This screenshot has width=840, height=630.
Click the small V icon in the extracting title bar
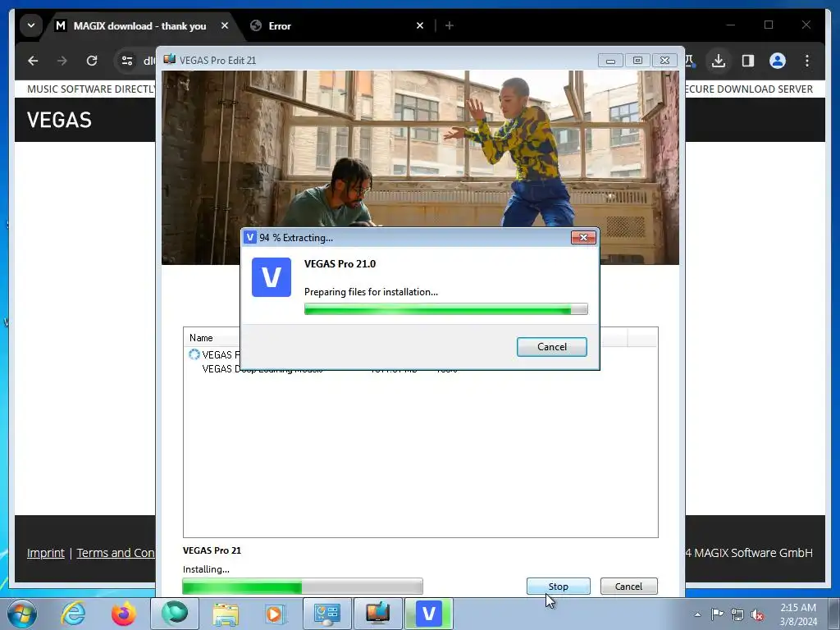point(250,237)
